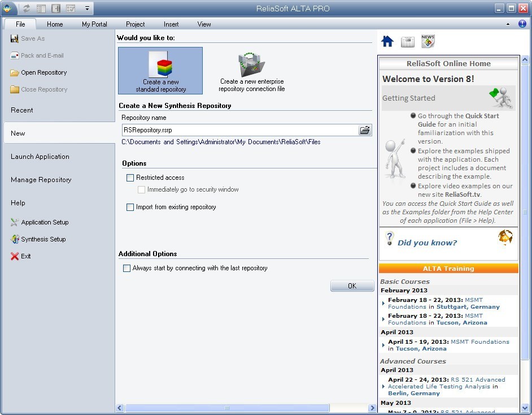Click the Synthesis Setup icon
This screenshot has width=532, height=415.
coord(14,239)
